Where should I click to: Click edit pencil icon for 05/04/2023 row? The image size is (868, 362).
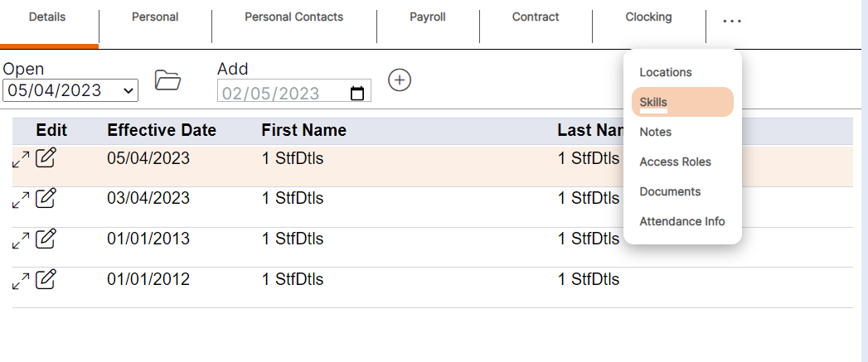point(47,157)
